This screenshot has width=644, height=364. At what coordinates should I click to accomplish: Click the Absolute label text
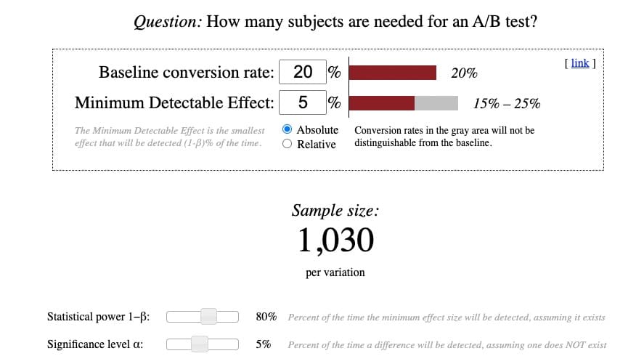click(317, 130)
